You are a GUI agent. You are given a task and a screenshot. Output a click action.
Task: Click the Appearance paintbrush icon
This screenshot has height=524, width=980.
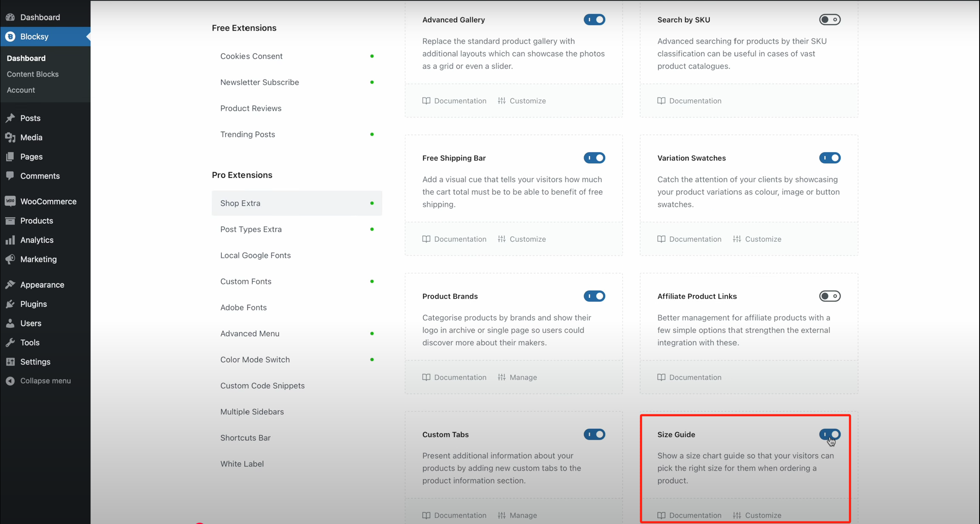click(10, 285)
